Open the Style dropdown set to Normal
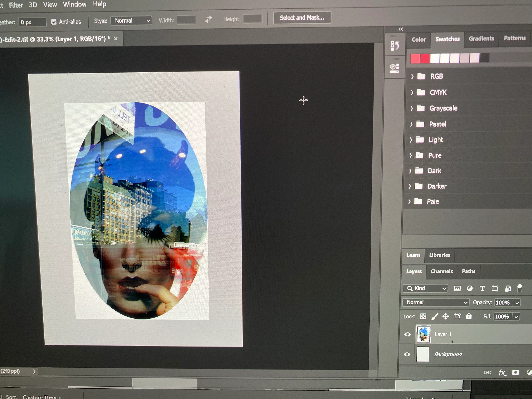Screen dimensions: 532x399 click(131, 21)
